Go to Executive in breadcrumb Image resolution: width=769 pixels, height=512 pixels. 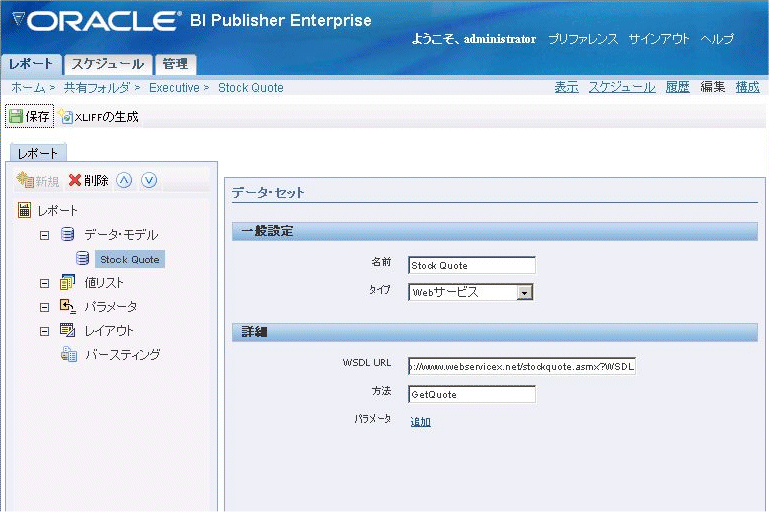click(174, 88)
